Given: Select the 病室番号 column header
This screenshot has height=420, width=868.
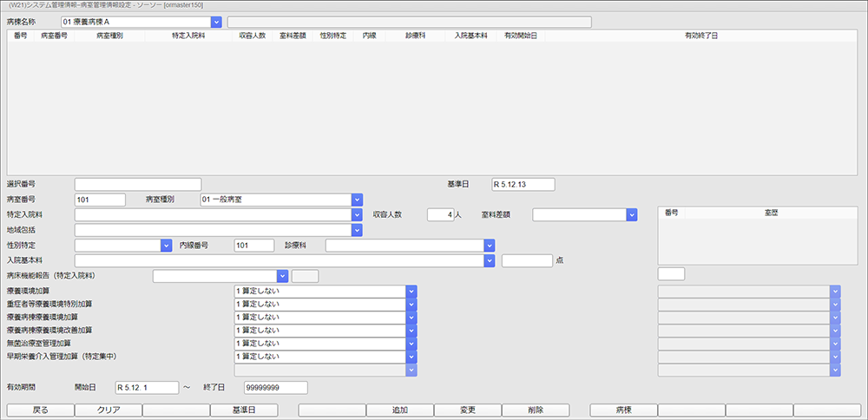Looking at the screenshot, I should point(54,36).
